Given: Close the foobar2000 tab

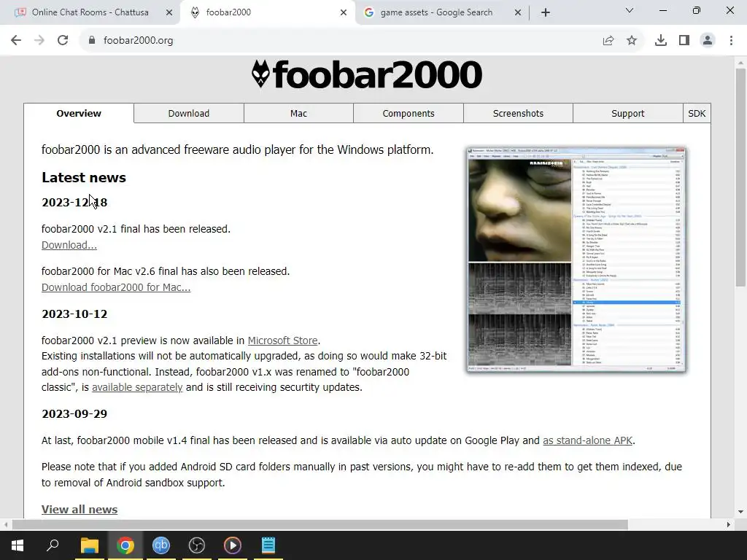Looking at the screenshot, I should point(344,12).
